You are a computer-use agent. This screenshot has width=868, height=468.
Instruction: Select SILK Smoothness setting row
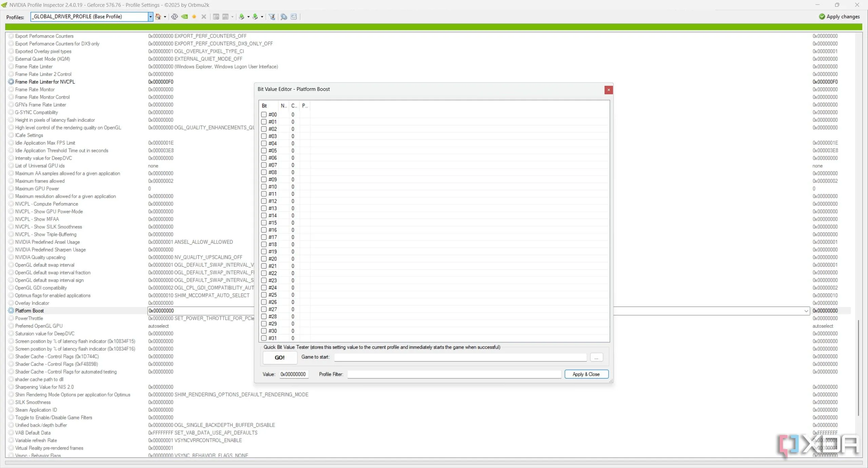pyautogui.click(x=33, y=402)
